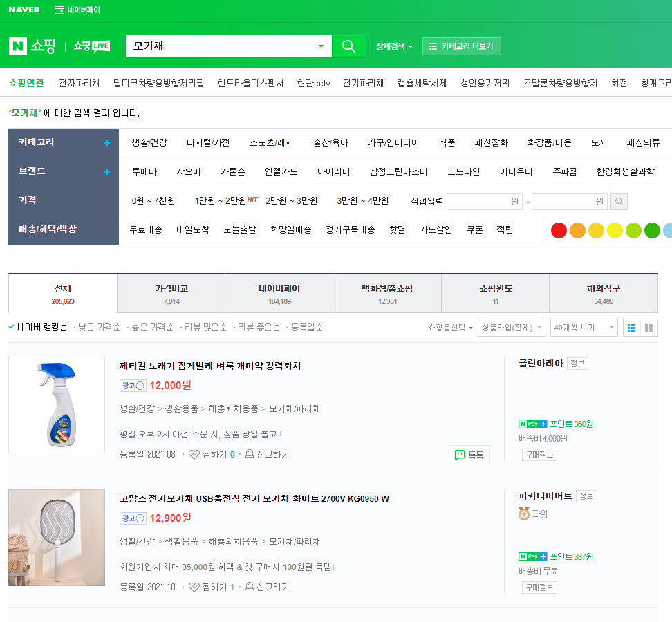
Task: Filter by brand 루메나
Action: tap(144, 172)
